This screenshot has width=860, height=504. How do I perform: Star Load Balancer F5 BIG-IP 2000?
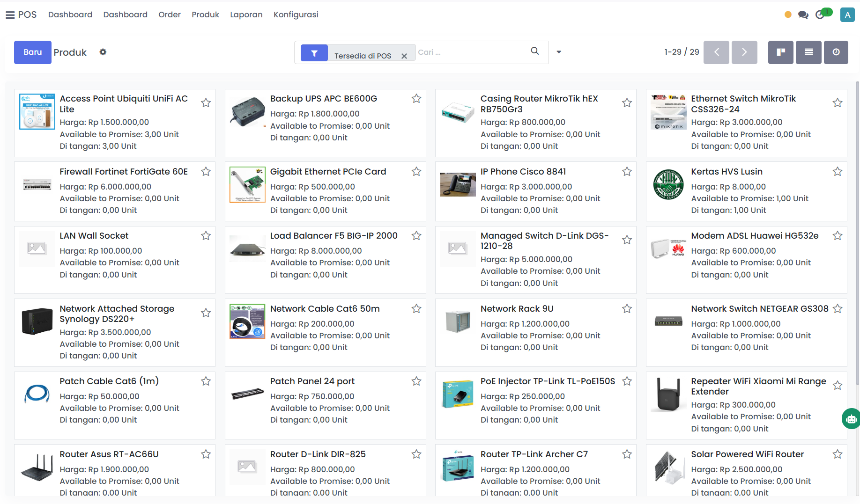point(416,236)
